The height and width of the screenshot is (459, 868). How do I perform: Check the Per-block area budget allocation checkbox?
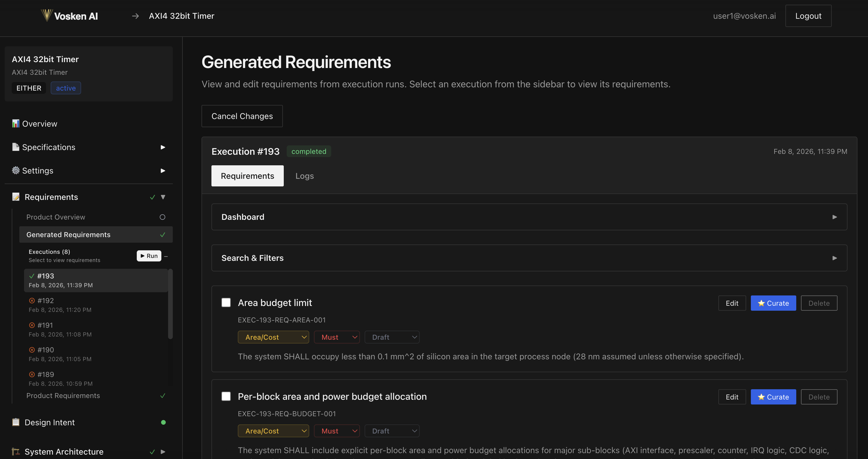pyautogui.click(x=226, y=396)
